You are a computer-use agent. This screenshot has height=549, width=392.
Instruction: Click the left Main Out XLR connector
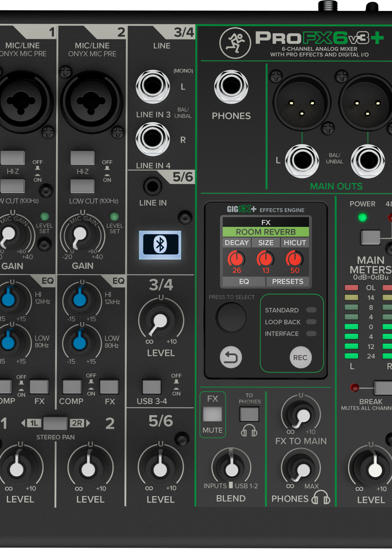(x=302, y=102)
